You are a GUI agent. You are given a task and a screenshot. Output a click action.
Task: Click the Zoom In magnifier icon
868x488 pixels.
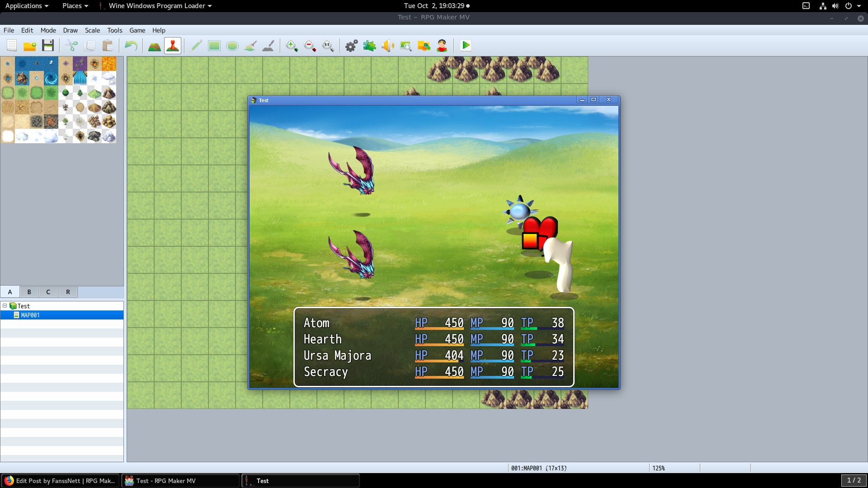pyautogui.click(x=292, y=46)
